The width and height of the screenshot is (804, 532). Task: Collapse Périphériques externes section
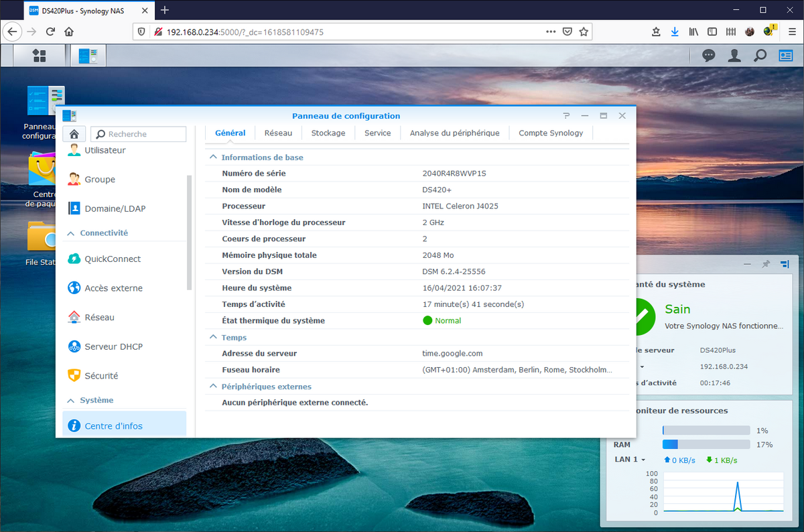point(214,387)
